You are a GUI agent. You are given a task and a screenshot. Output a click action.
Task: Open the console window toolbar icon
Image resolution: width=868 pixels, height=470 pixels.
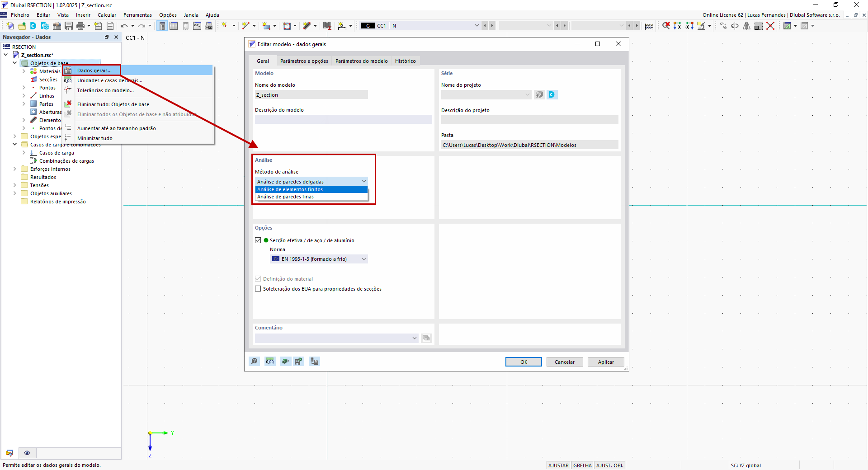(197, 26)
